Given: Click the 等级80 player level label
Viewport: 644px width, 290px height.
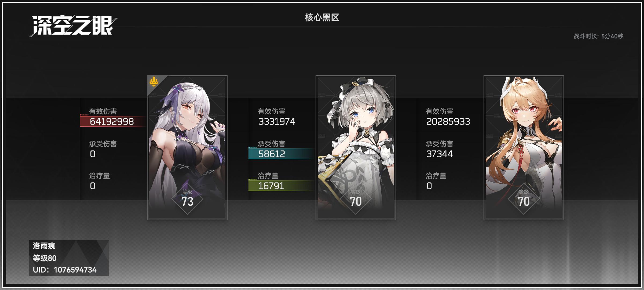Looking at the screenshot, I should coord(45,258).
